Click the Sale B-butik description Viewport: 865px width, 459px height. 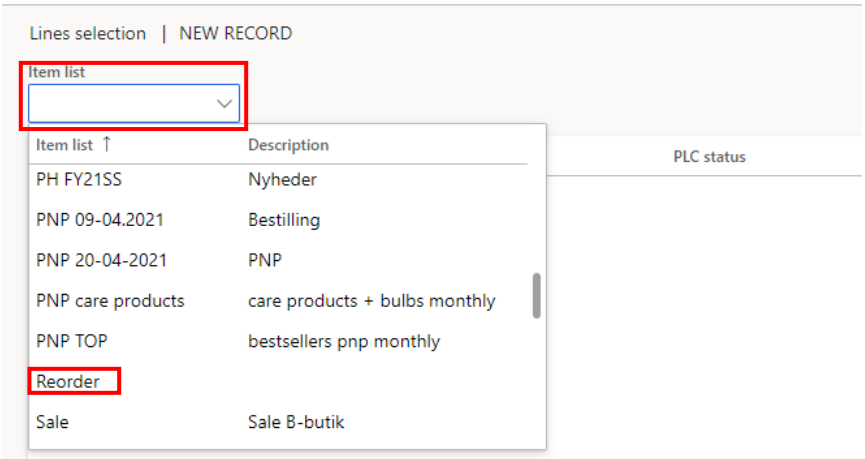click(296, 422)
